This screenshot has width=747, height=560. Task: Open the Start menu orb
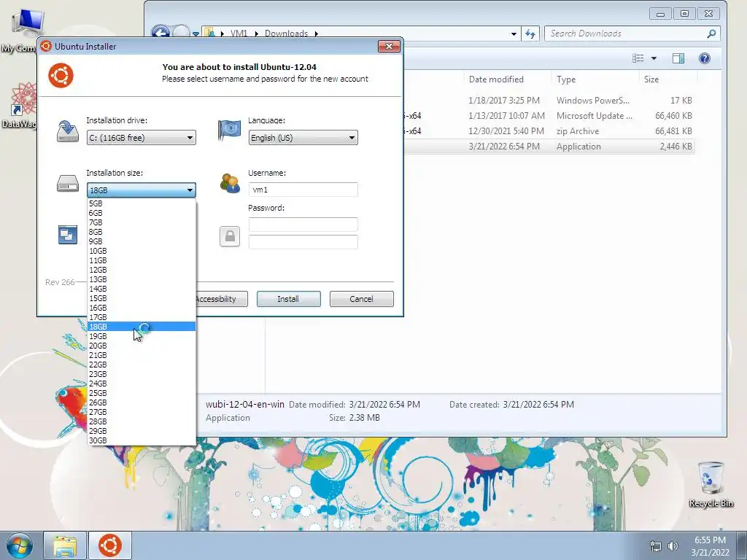coord(20,545)
